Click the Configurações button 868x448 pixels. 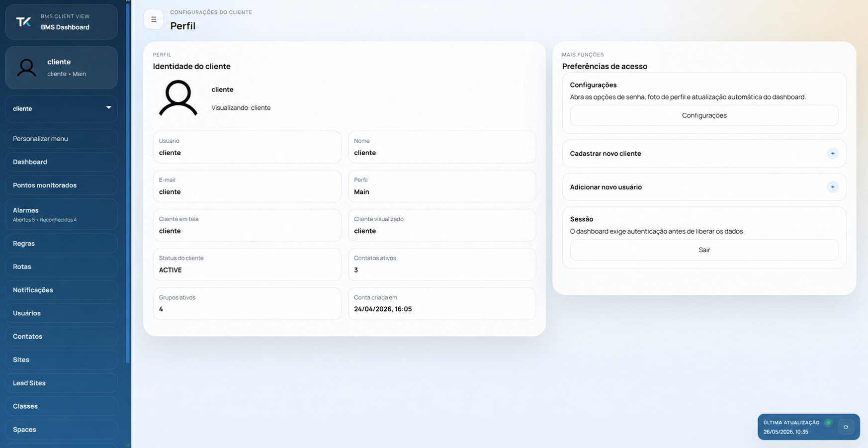click(704, 115)
